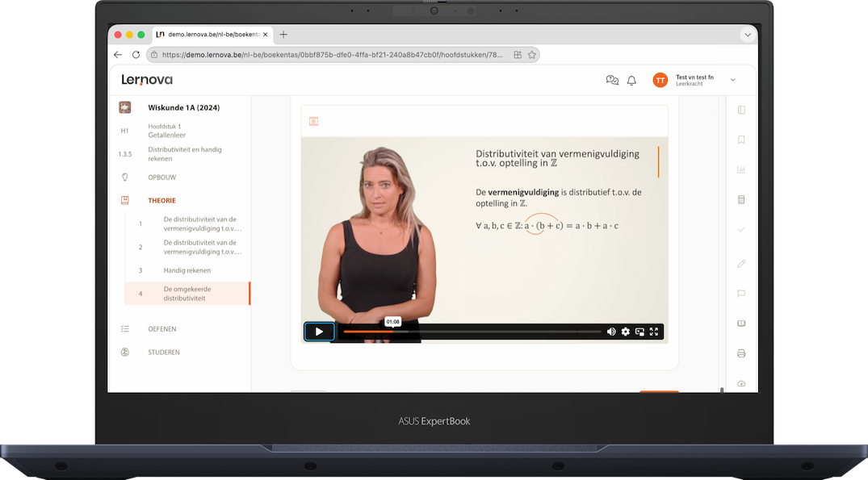Viewport: 868px width, 480px height.
Task: Click the printer icon
Action: [x=741, y=353]
